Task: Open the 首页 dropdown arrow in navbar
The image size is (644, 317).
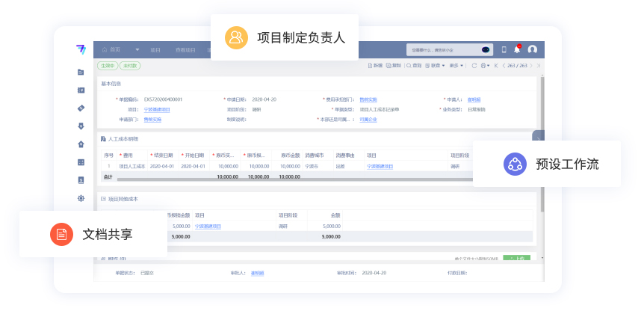Action: (x=137, y=50)
